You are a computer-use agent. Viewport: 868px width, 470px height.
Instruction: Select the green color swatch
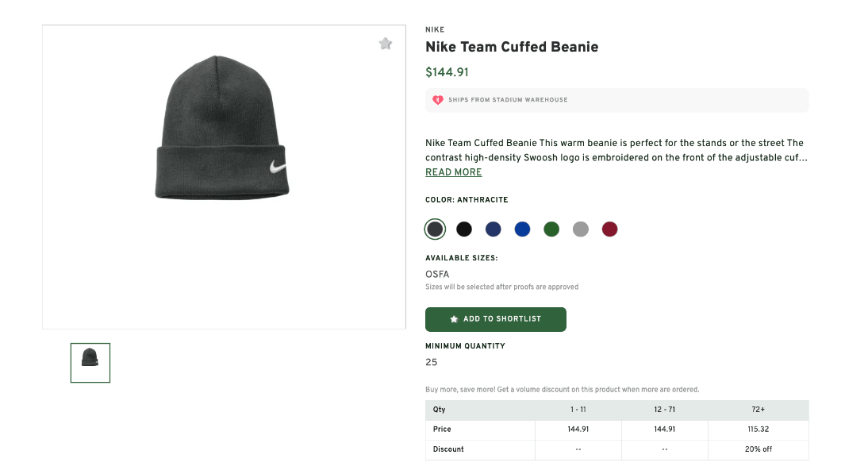coord(551,229)
